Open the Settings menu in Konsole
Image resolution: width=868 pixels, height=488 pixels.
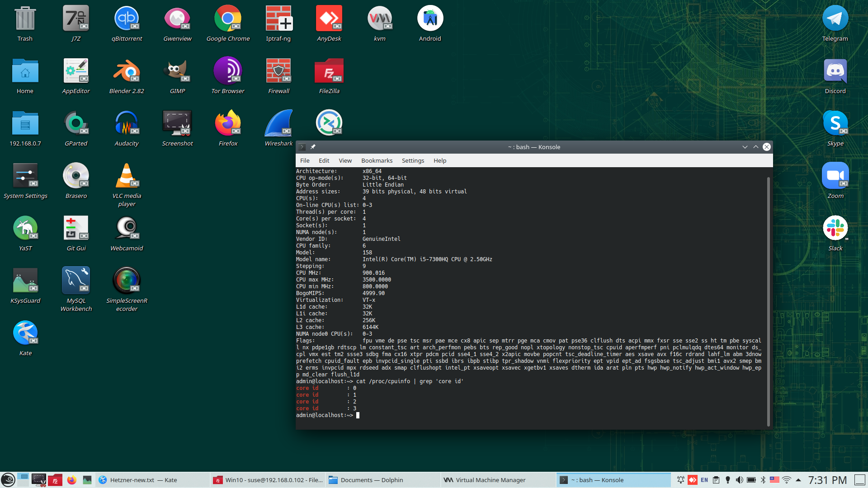[x=413, y=160]
